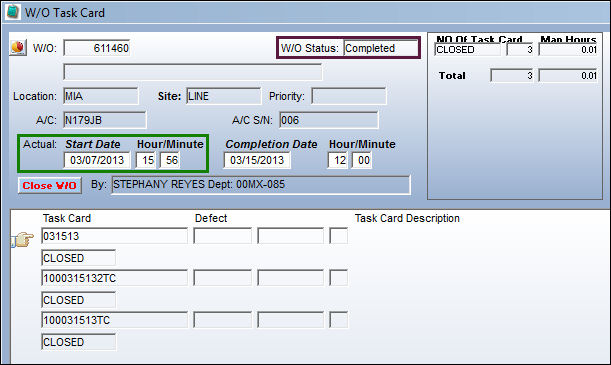The height and width of the screenshot is (365, 611).
Task: Click the Total label in the summary panel
Action: click(452, 76)
